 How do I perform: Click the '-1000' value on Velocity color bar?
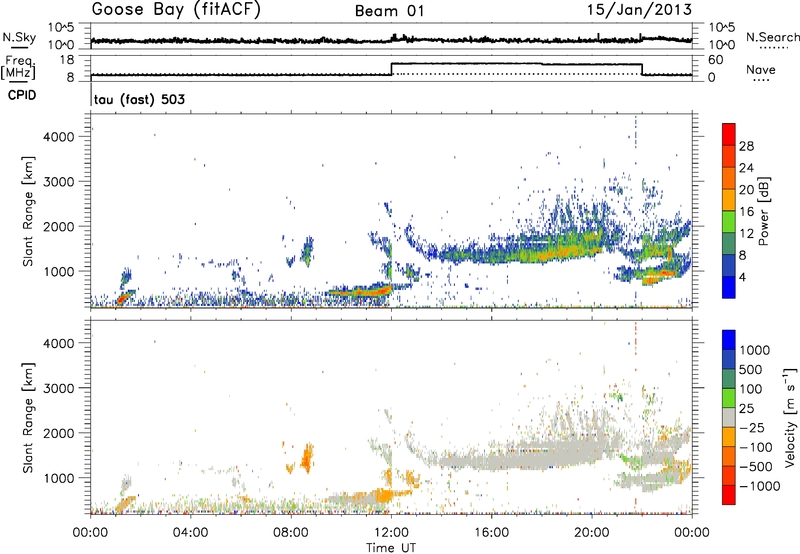click(759, 486)
